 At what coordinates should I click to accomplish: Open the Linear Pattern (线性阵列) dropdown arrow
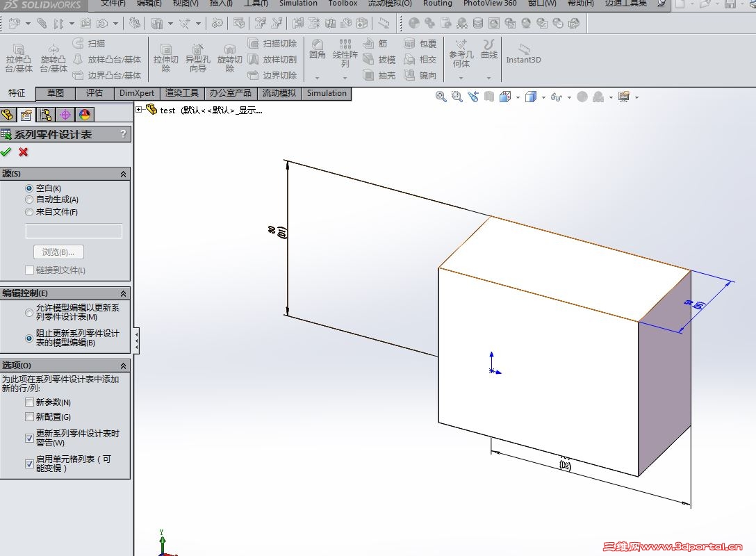tap(345, 77)
